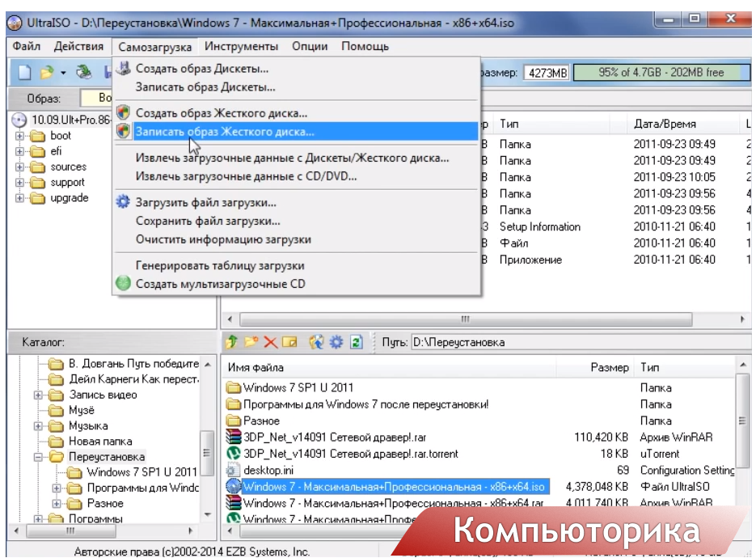Screen dimensions: 756x558
Task: Click the New folder icon in catalog toolbar
Action: [251, 342]
